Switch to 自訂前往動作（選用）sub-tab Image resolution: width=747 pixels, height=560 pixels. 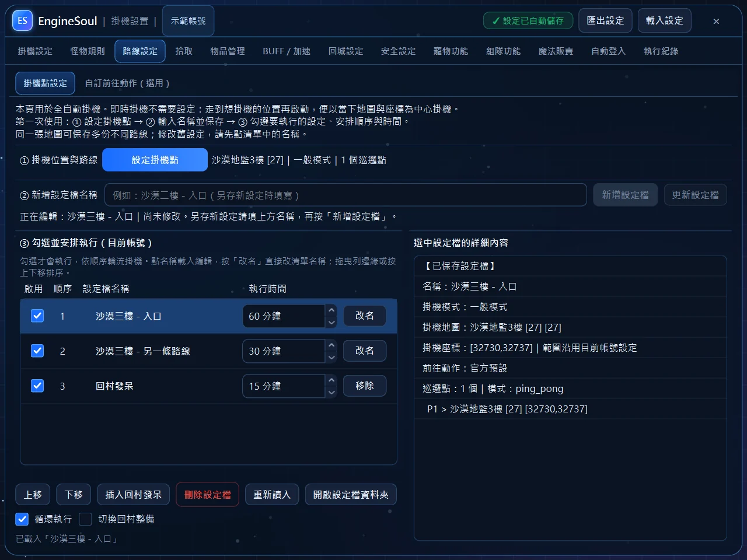[127, 83]
